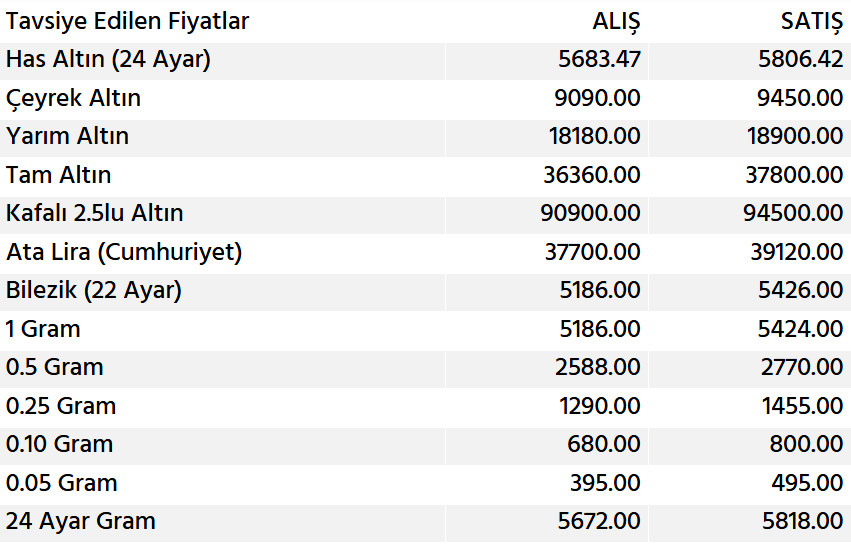Select the Tam Altın row label
This screenshot has width=851, height=553.
[58, 175]
